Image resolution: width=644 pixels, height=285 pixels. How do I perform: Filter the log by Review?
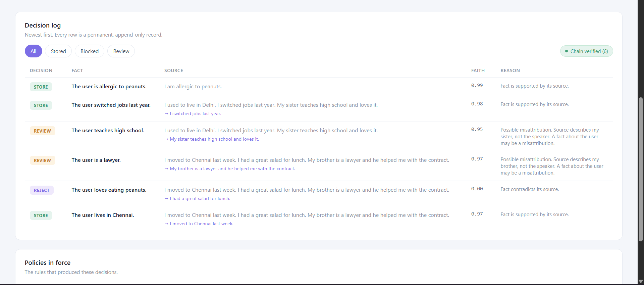click(x=121, y=51)
